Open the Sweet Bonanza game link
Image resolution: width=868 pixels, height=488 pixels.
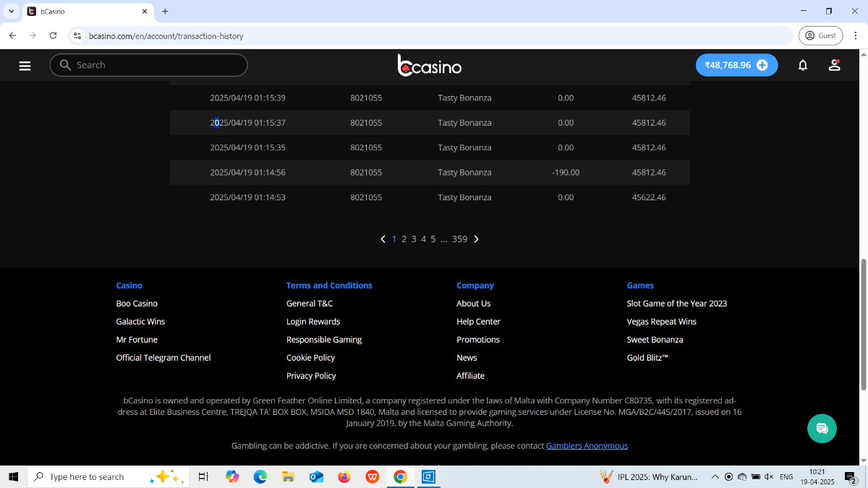(655, 340)
